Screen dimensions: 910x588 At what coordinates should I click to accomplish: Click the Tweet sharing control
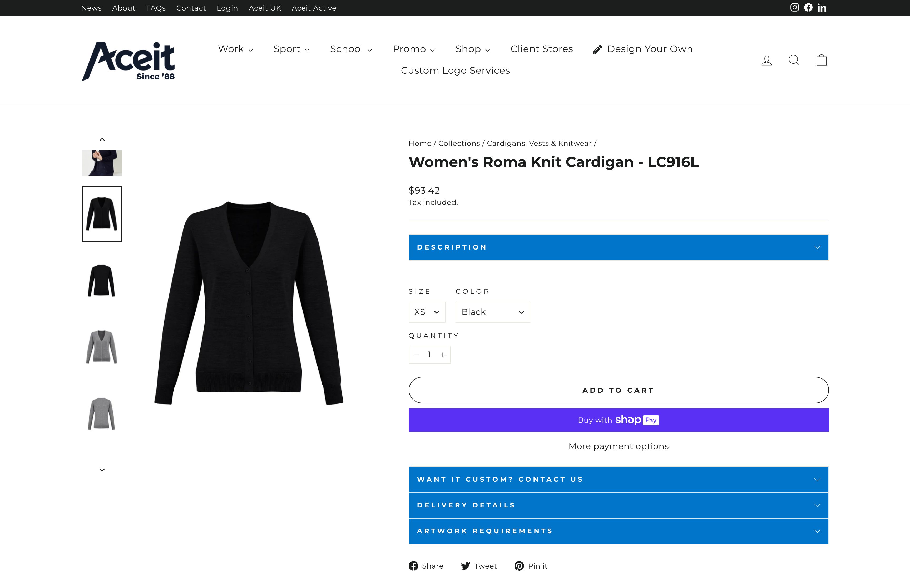(478, 566)
